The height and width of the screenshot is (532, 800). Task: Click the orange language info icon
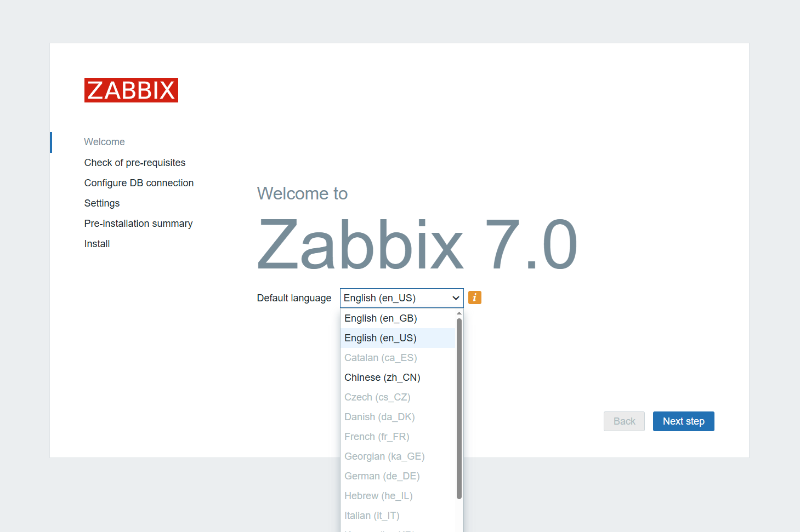coord(475,298)
